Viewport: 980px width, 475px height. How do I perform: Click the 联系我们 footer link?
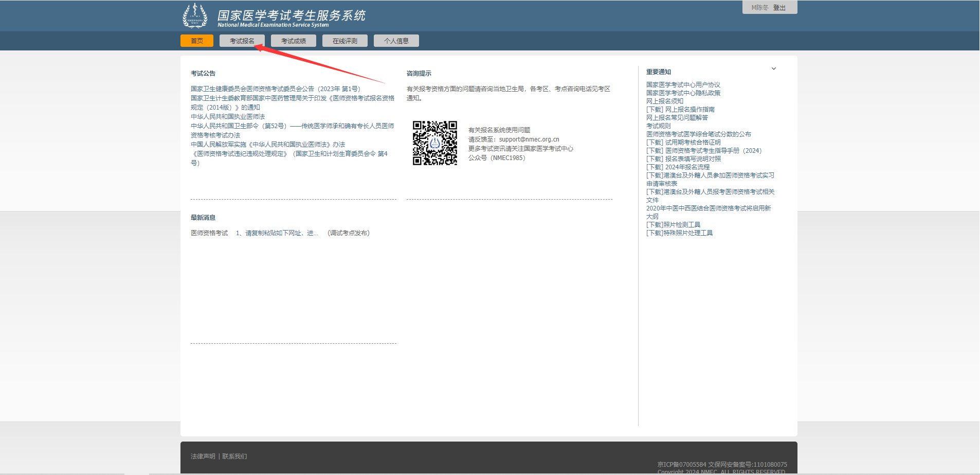tap(234, 456)
